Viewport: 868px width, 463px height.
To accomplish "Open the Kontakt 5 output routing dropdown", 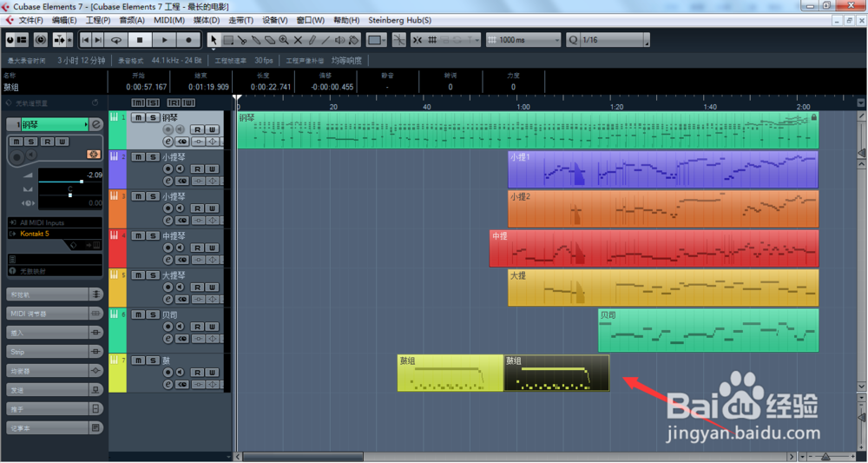I will (55, 234).
